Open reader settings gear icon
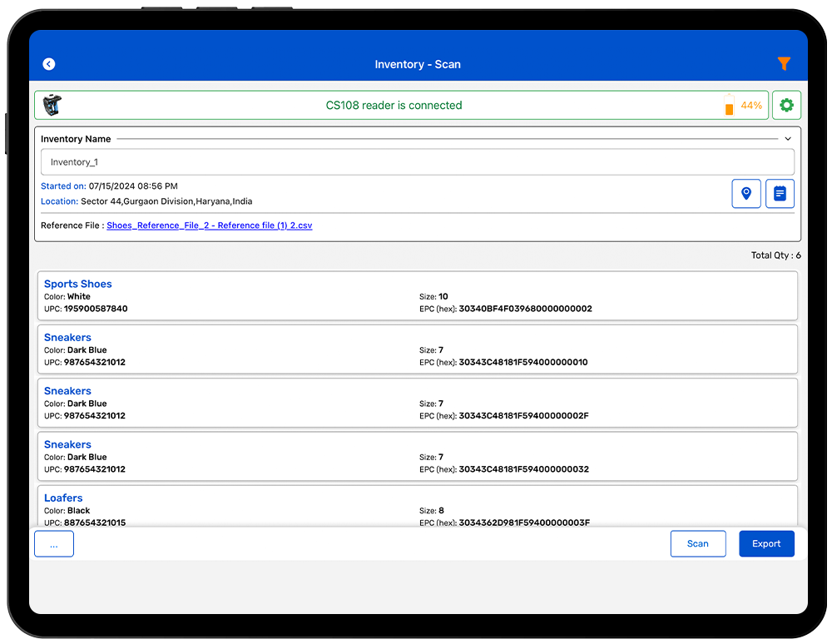Image resolution: width=832 pixels, height=644 pixels. (786, 106)
